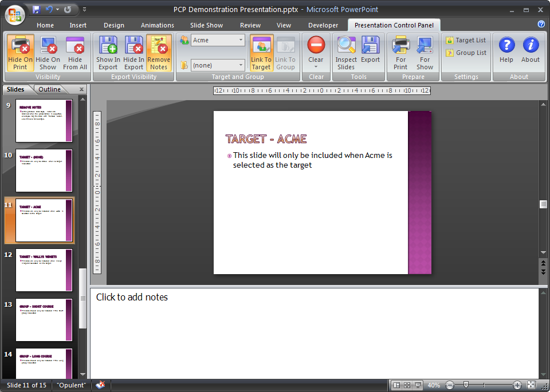Select the Presentation Control Panel tab

click(x=394, y=25)
